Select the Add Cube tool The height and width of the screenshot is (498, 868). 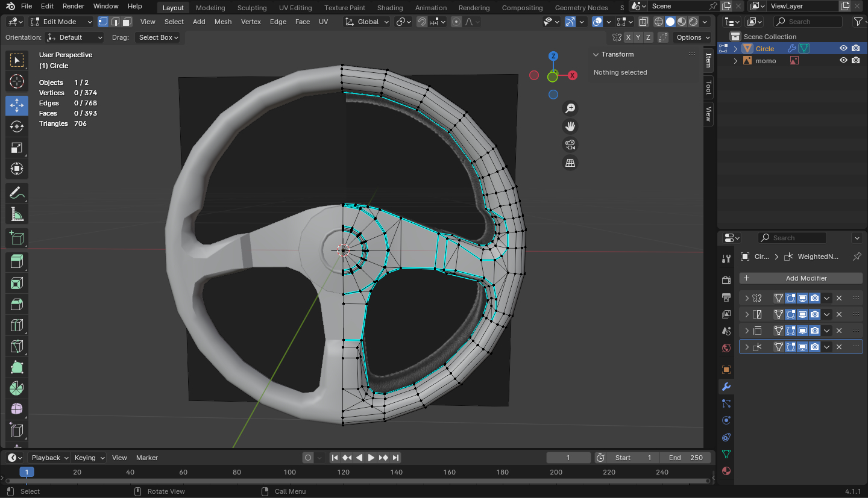coord(17,238)
